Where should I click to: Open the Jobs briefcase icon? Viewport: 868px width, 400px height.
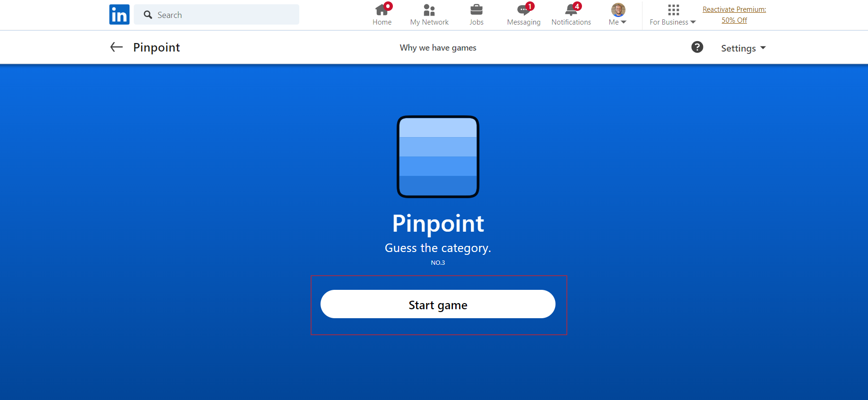click(477, 10)
